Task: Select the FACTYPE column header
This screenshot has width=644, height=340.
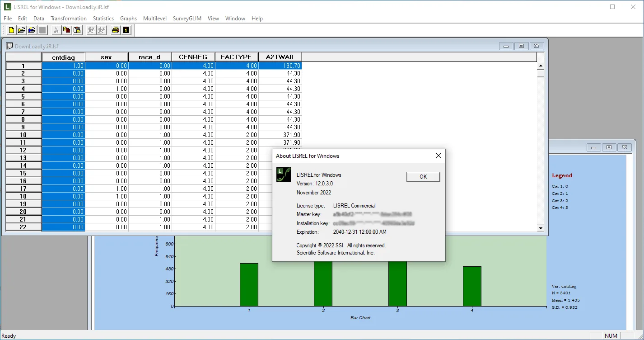Action: point(237,57)
